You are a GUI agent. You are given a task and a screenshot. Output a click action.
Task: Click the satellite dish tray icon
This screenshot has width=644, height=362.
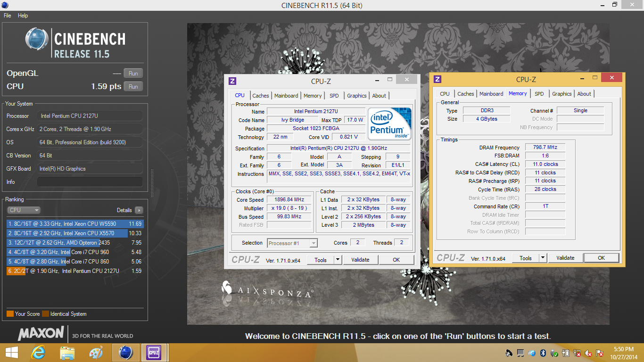pyautogui.click(x=509, y=353)
